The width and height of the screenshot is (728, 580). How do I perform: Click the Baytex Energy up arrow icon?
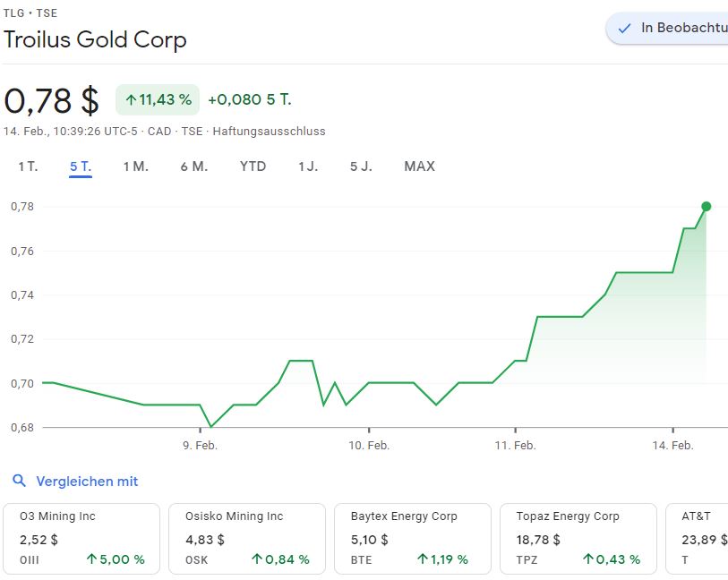tap(423, 559)
